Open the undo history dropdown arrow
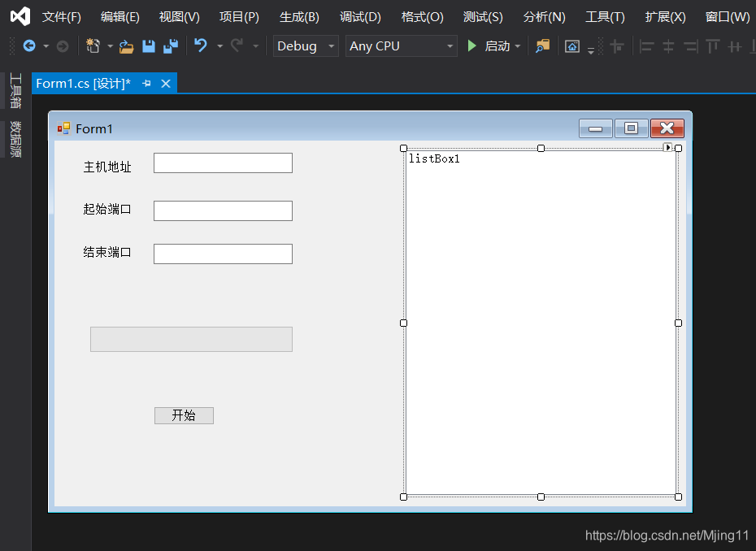 pyautogui.click(x=219, y=46)
